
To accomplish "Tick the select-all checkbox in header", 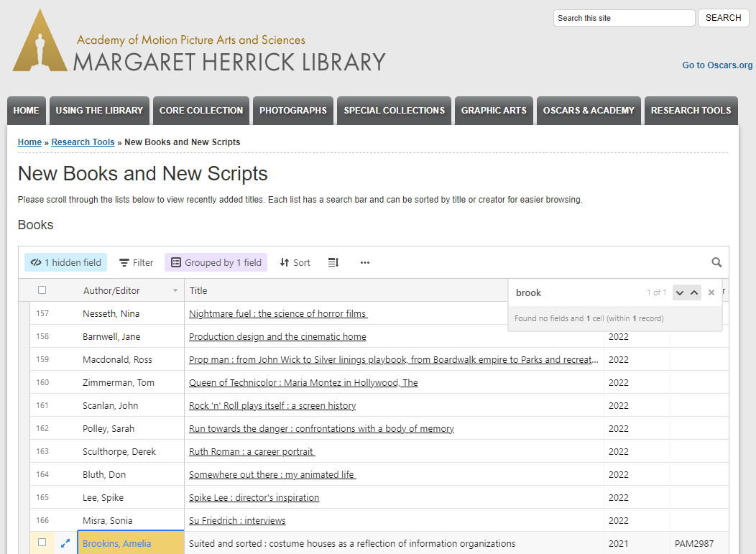I will (x=42, y=290).
